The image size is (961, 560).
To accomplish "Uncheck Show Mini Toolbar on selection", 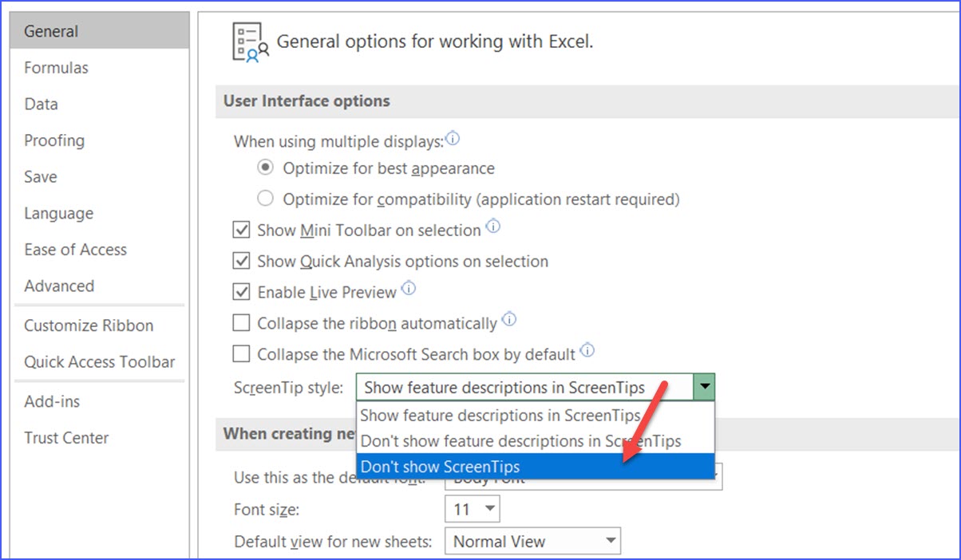I will click(241, 231).
